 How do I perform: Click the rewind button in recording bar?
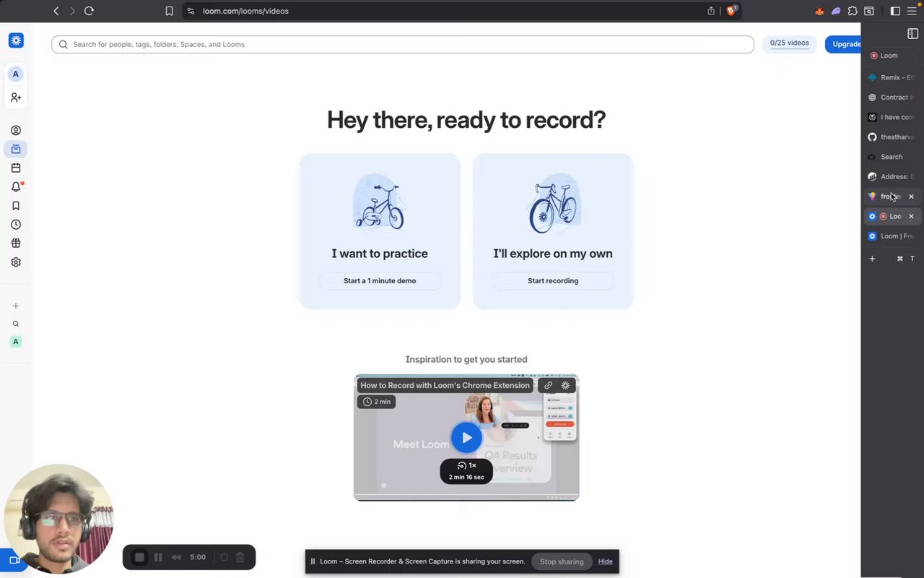[x=176, y=557]
